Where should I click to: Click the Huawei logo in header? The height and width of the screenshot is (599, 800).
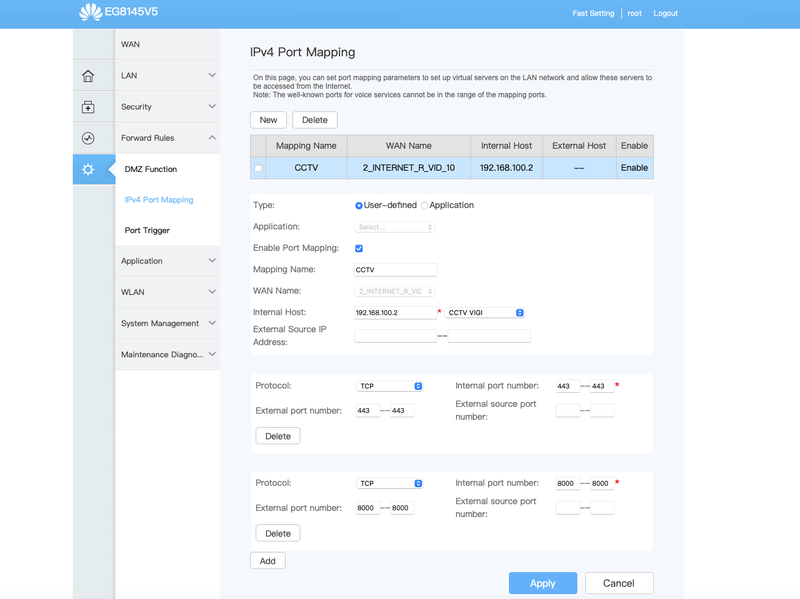pos(91,12)
